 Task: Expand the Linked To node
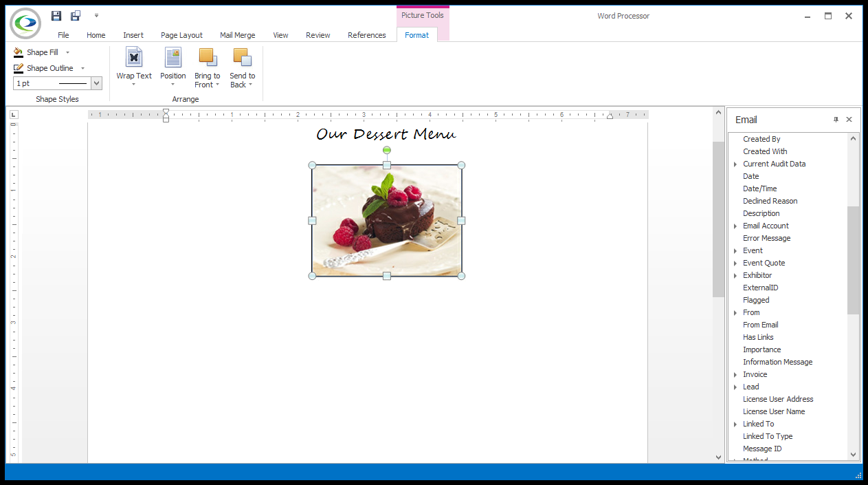pyautogui.click(x=735, y=424)
